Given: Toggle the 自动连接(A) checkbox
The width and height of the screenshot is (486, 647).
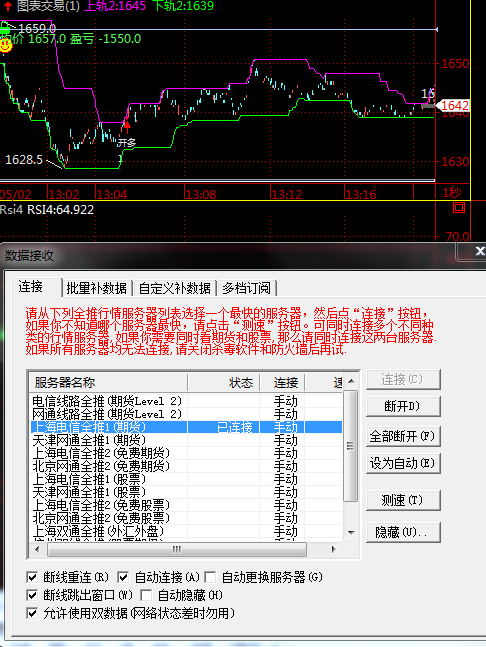Looking at the screenshot, I should click(123, 577).
